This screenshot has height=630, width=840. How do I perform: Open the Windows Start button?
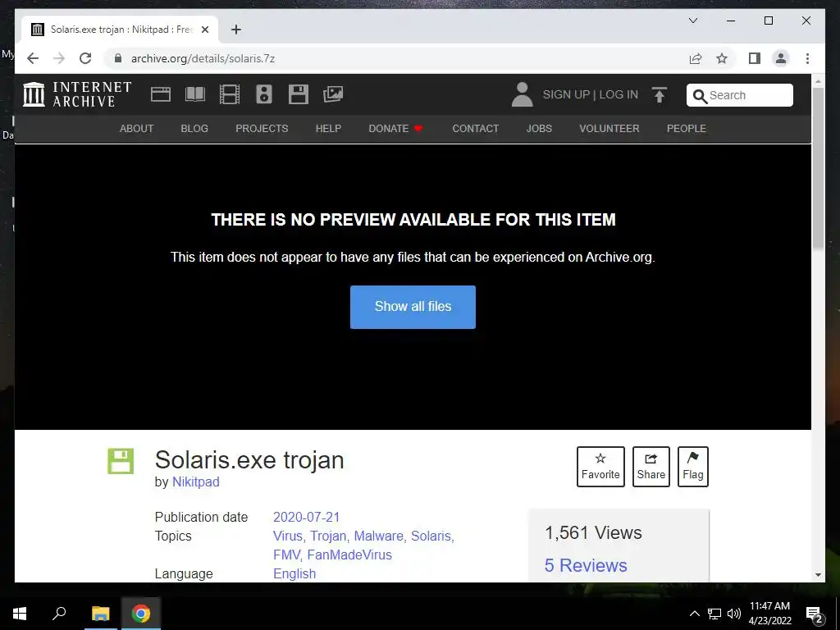[x=20, y=614]
